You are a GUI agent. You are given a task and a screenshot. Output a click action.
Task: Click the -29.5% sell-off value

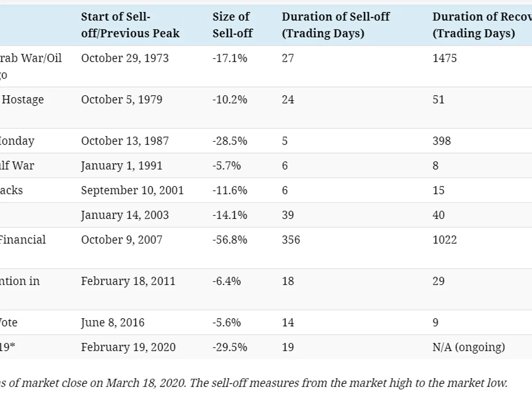(230, 347)
